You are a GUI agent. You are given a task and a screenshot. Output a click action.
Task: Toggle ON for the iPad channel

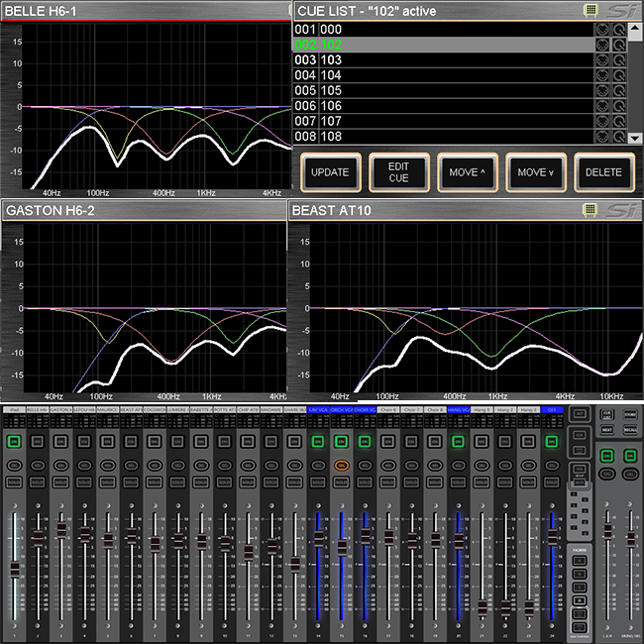point(15,442)
